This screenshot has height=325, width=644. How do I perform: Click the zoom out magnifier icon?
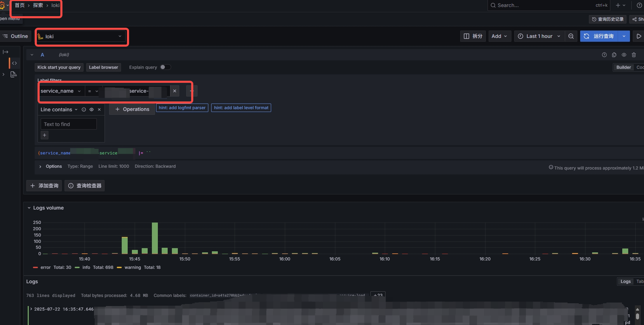pyautogui.click(x=571, y=36)
